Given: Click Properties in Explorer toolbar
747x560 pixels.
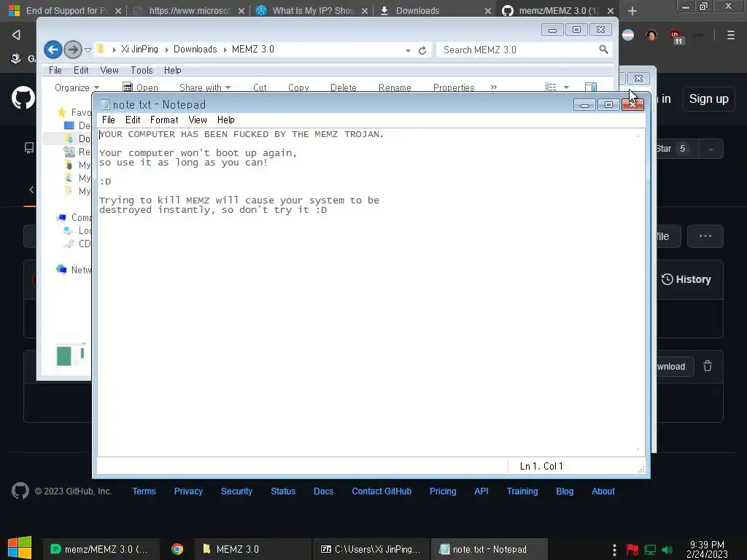Looking at the screenshot, I should pos(454,87).
